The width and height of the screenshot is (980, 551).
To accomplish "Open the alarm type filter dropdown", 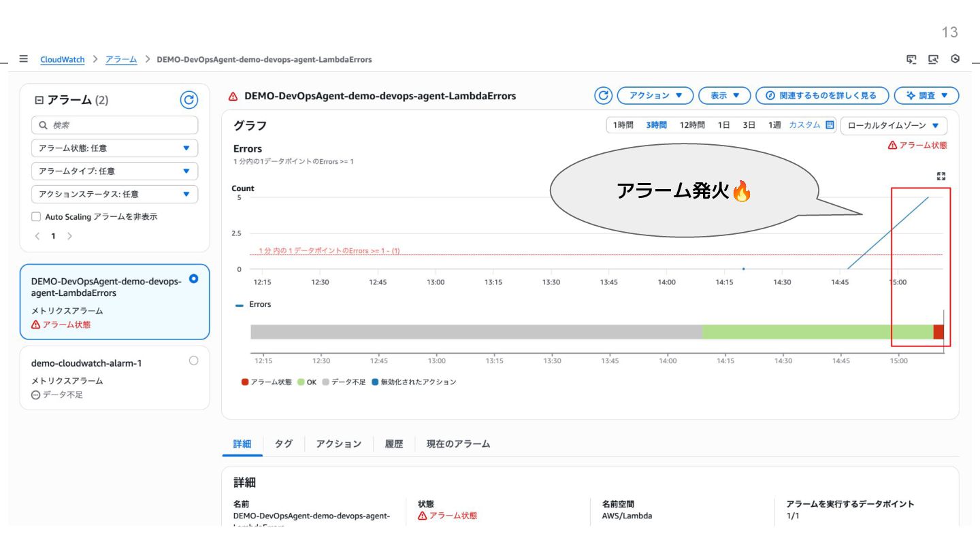I will click(114, 171).
